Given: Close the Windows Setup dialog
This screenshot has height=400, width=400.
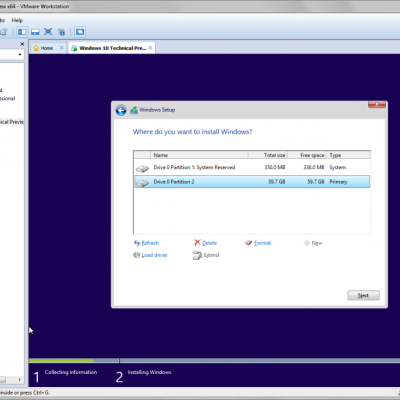Looking at the screenshot, I should pos(377,105).
